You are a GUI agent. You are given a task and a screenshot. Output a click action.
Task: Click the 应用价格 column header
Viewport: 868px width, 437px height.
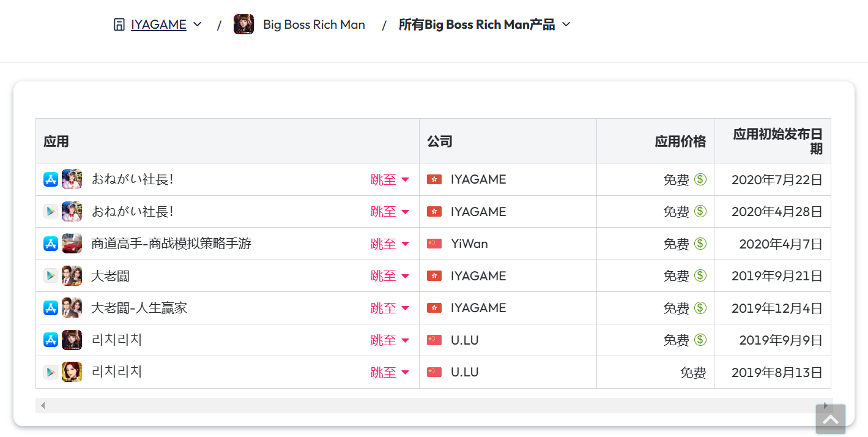click(680, 141)
